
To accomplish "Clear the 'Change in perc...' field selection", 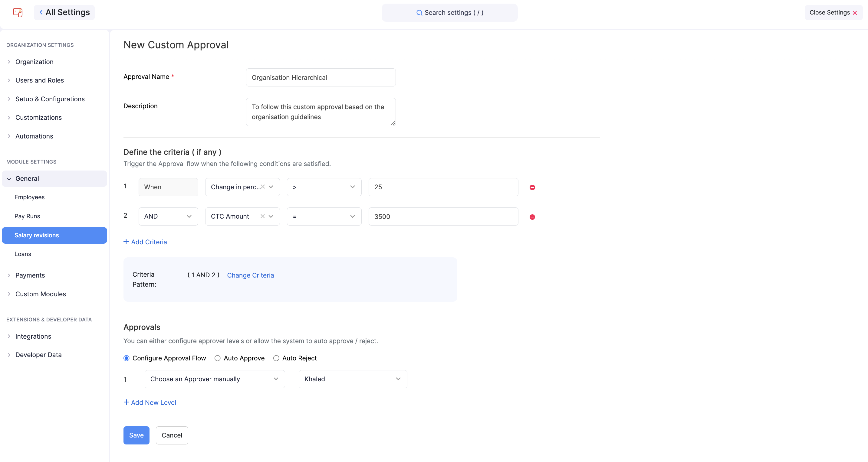I will [x=262, y=187].
